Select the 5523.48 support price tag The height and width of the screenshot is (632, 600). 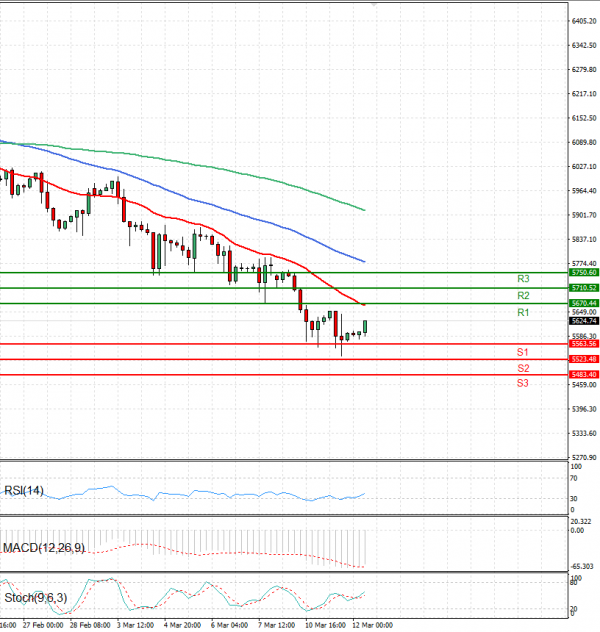[584, 359]
